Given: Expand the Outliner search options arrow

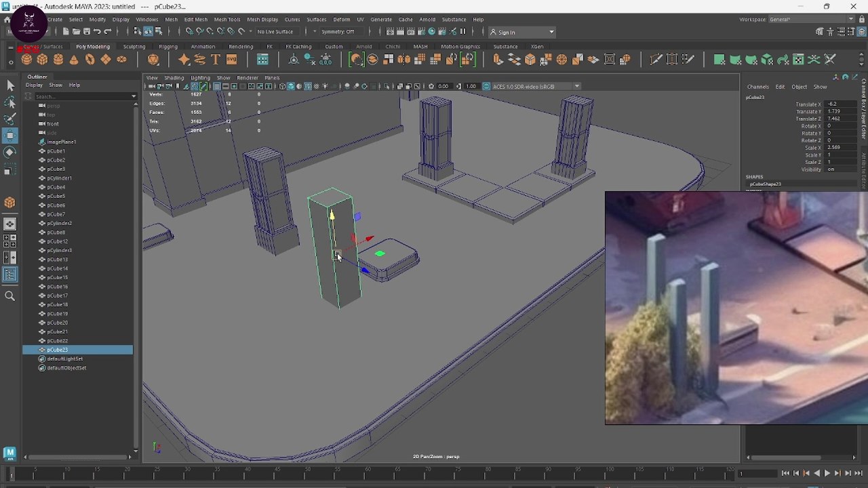Looking at the screenshot, I should [133, 96].
